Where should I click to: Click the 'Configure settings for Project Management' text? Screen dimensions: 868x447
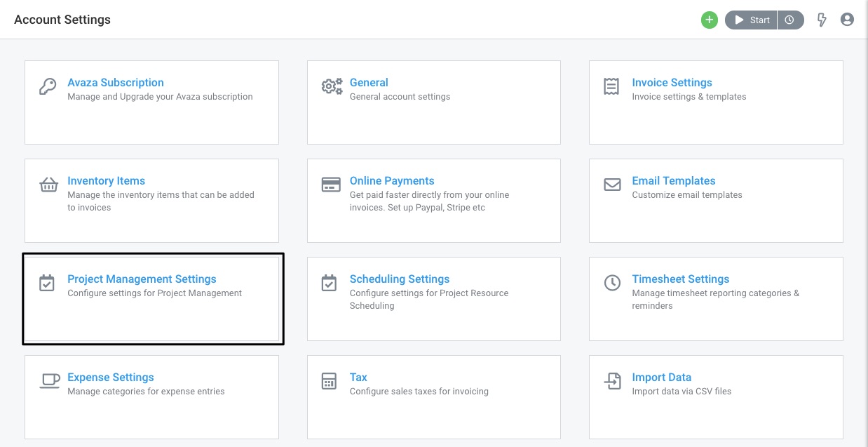(x=154, y=293)
